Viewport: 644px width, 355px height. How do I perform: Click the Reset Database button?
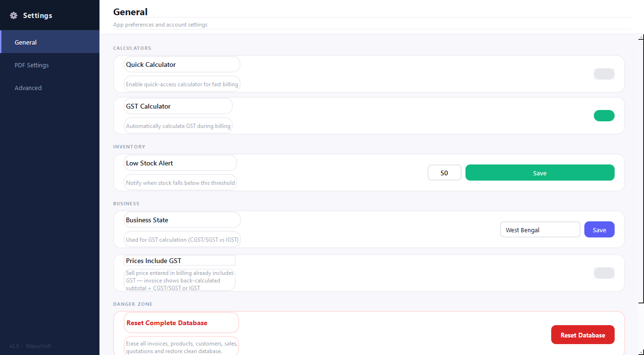582,335
